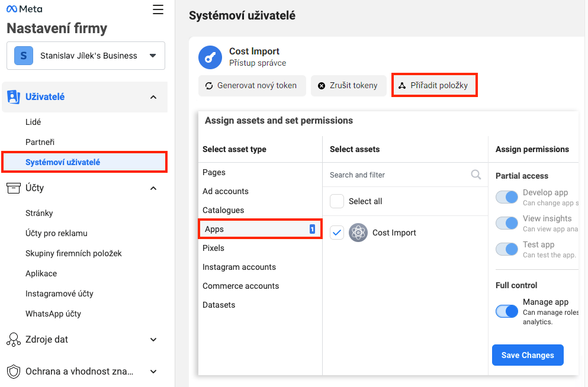
Task: Click the Save Changes button
Action: tap(528, 355)
